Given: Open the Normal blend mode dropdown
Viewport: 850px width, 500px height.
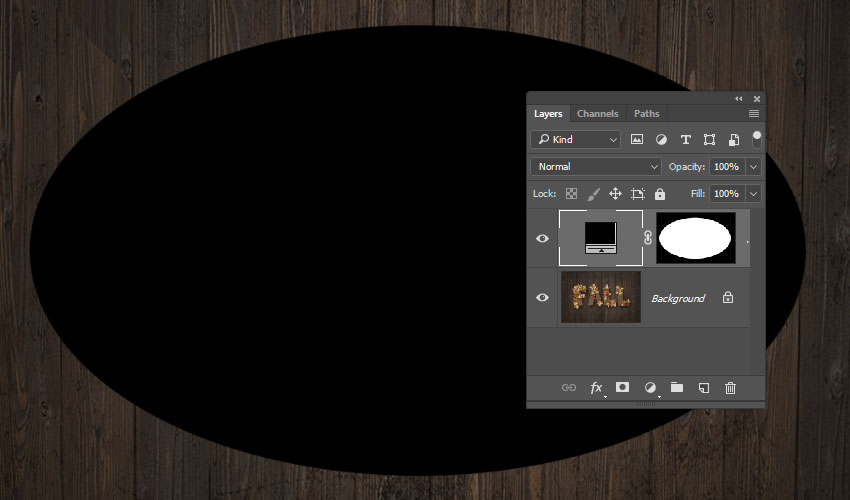Looking at the screenshot, I should tap(596, 166).
